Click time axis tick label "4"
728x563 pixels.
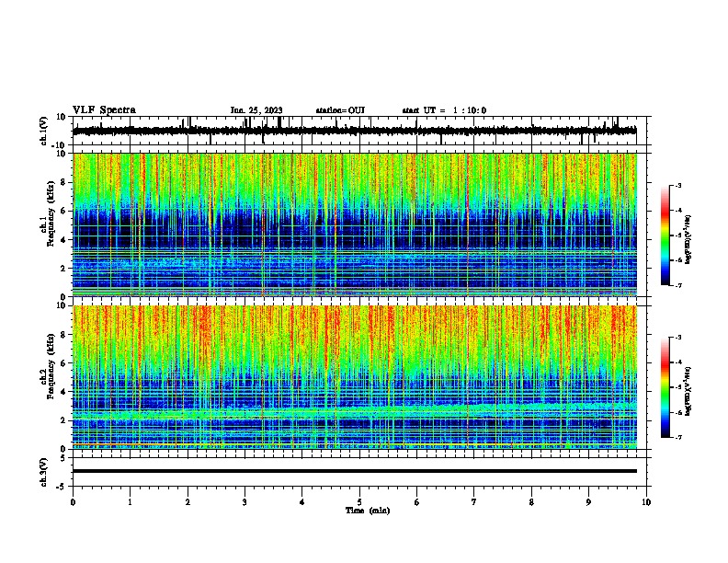click(x=302, y=502)
